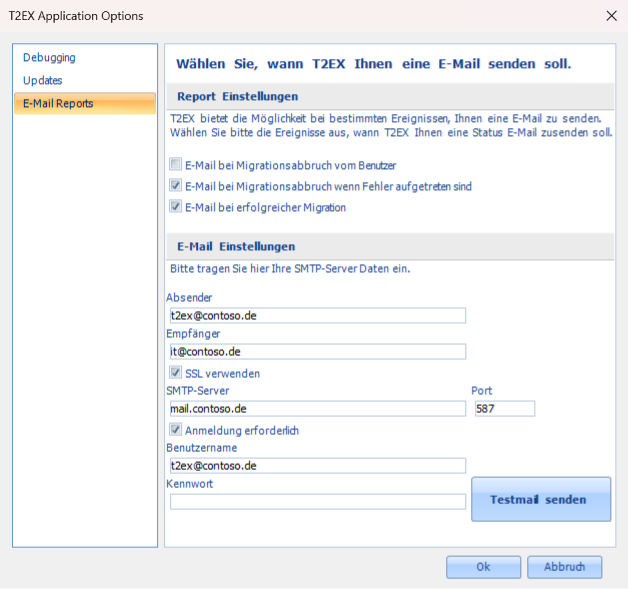This screenshot has height=589, width=628.
Task: Click the SMTP-Server input field
Action: tap(318, 408)
